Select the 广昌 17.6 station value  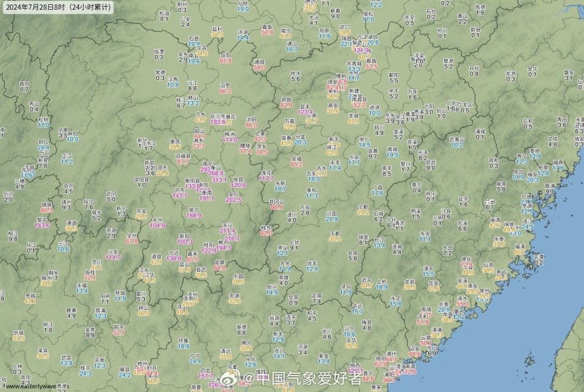[377, 190]
